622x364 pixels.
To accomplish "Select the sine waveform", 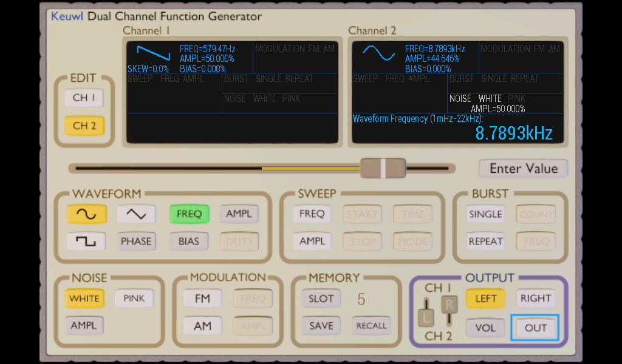I will click(86, 214).
